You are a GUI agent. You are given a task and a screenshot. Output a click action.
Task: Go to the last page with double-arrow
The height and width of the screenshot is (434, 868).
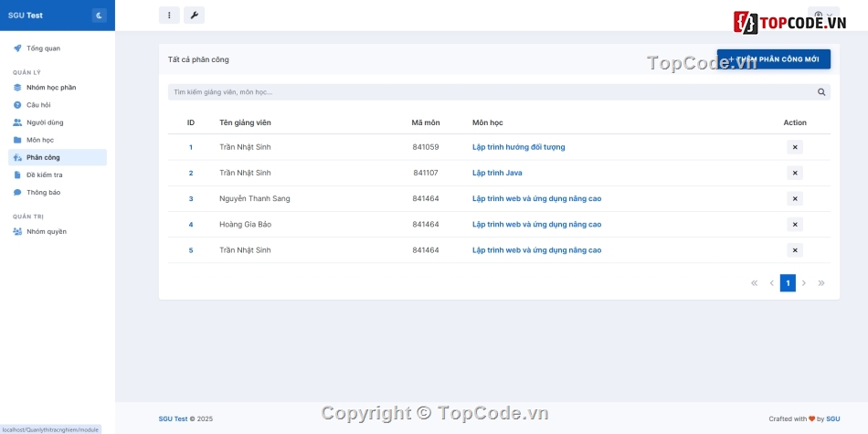(x=821, y=283)
